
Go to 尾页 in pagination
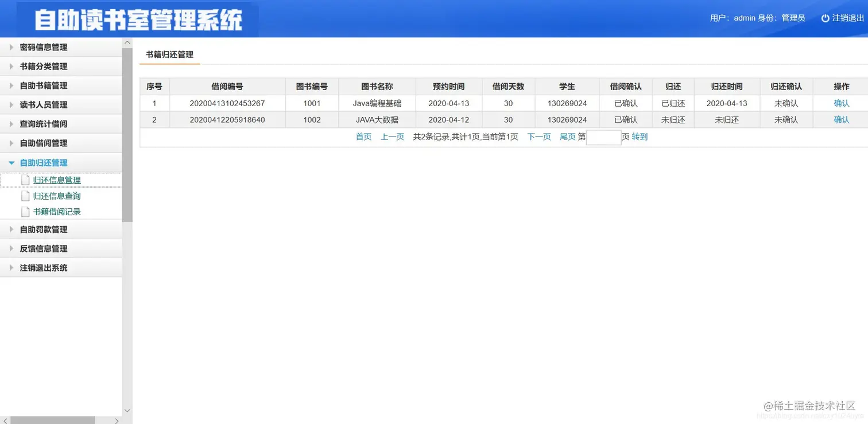[x=567, y=137]
